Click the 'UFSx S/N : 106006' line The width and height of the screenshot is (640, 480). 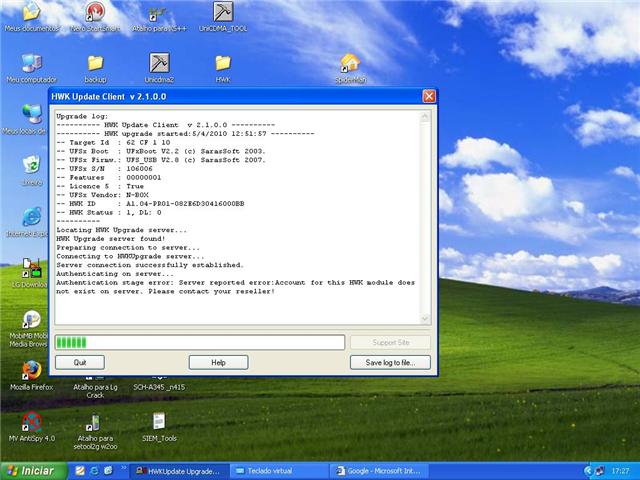[104, 169]
